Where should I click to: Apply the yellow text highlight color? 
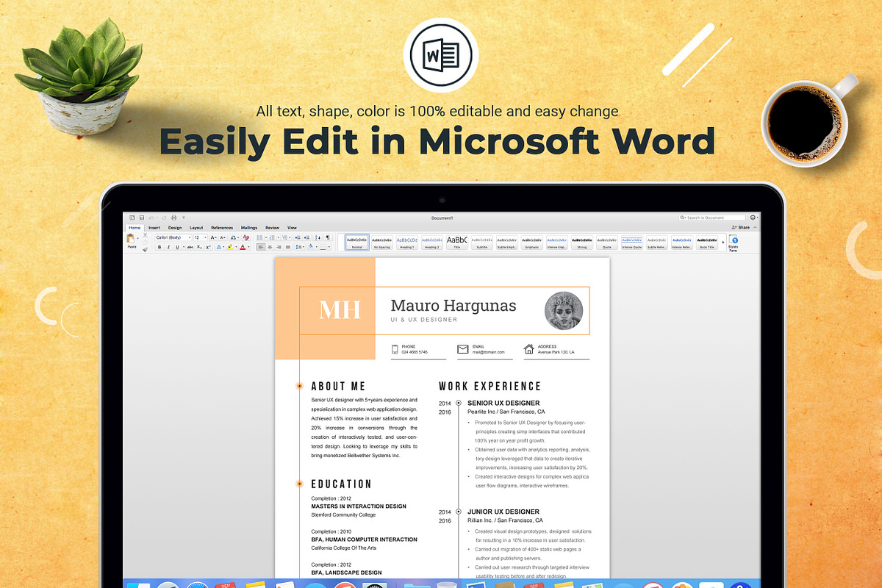click(x=229, y=247)
